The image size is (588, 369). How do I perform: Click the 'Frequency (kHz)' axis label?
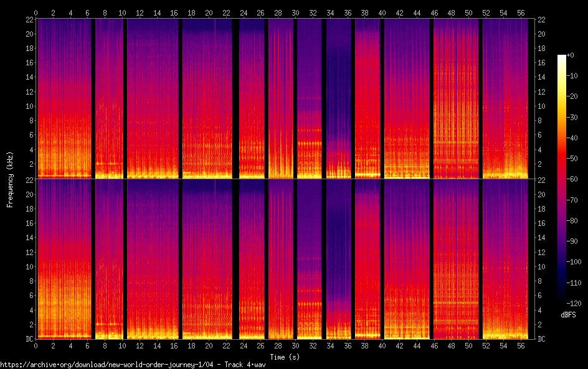pos(10,179)
